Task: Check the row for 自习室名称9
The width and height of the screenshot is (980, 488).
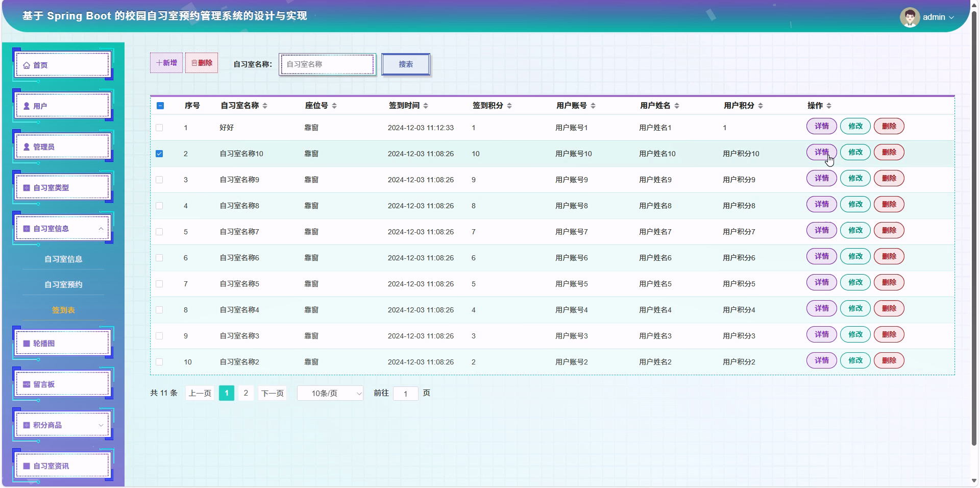Action: [159, 180]
